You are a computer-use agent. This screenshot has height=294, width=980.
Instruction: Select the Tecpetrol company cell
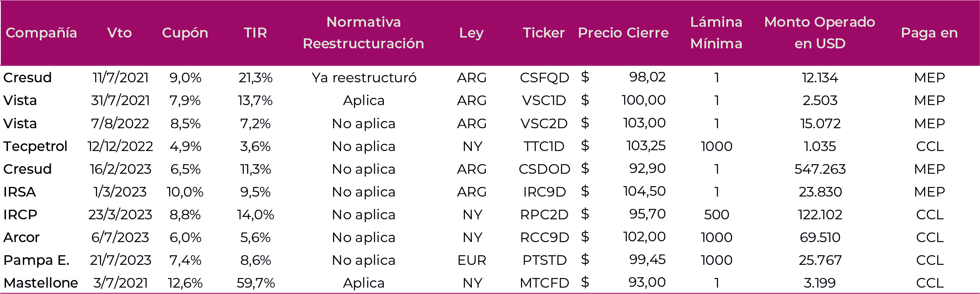[x=35, y=146]
